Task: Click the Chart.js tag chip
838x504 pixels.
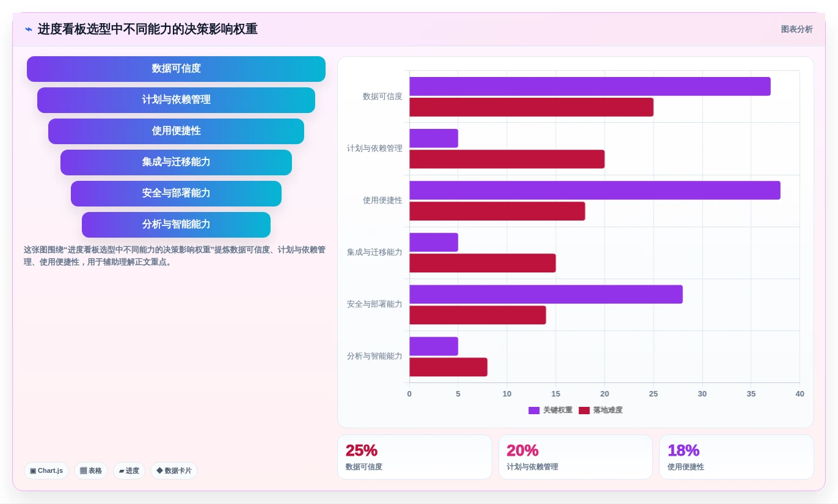Action: (x=46, y=470)
